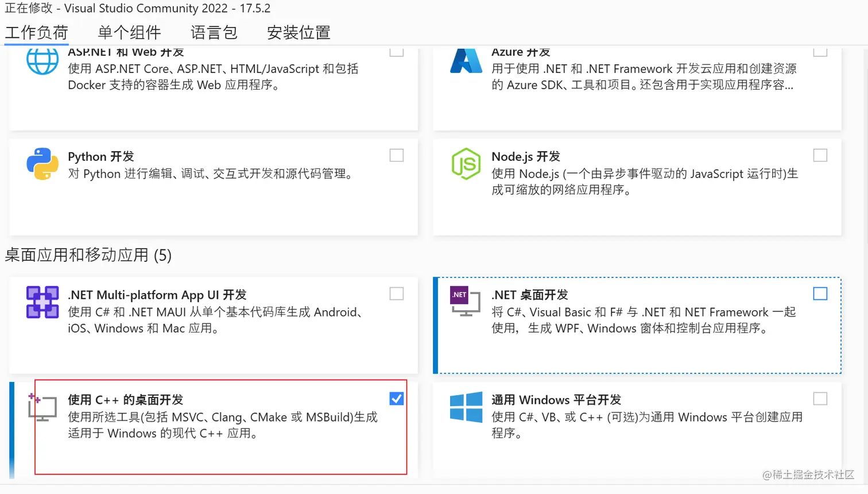Select 通用 Windows 平台开发 checkbox
This screenshot has height=494, width=868.
820,399
